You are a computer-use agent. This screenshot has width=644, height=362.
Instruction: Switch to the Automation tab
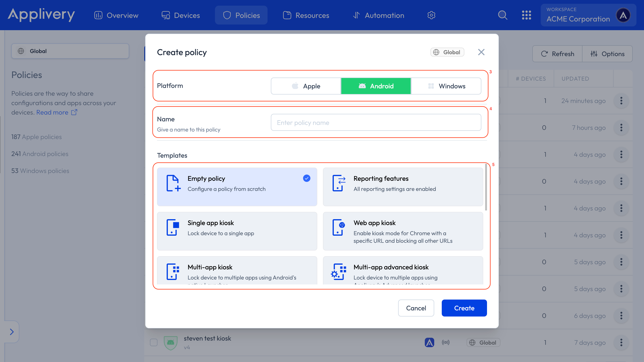(x=378, y=15)
